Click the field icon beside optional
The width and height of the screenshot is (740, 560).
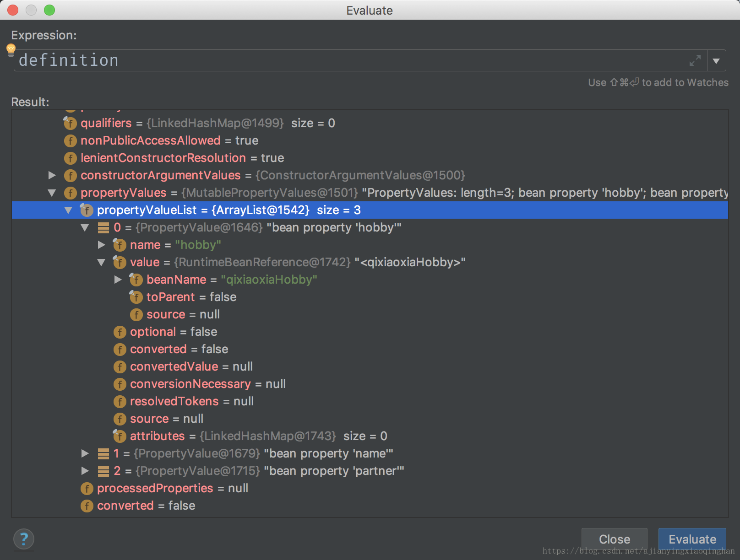(x=120, y=332)
